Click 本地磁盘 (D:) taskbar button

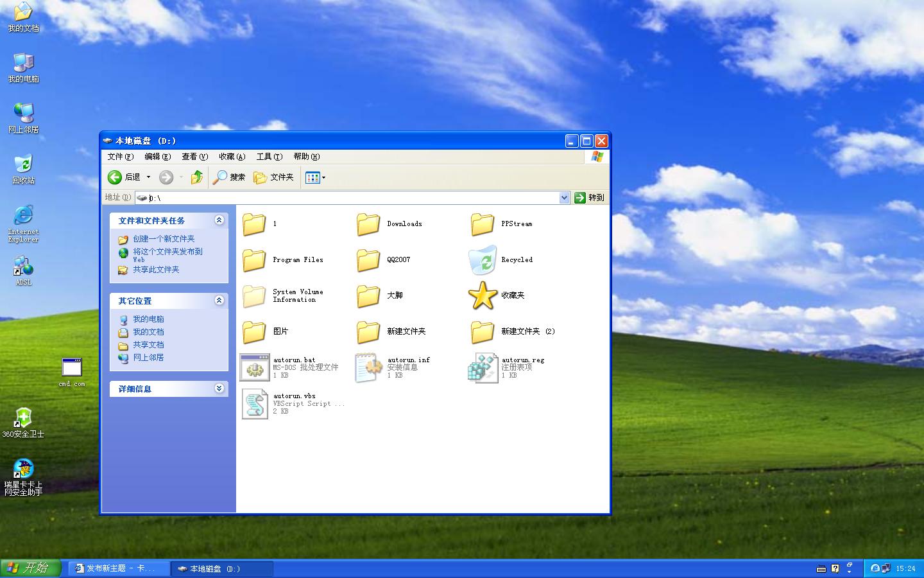pos(222,568)
